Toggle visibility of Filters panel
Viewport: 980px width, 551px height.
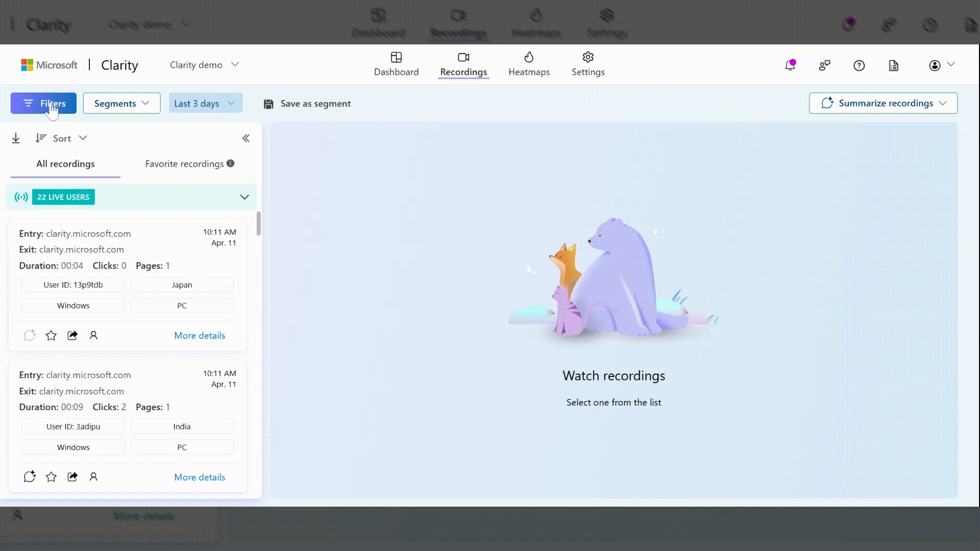point(43,103)
